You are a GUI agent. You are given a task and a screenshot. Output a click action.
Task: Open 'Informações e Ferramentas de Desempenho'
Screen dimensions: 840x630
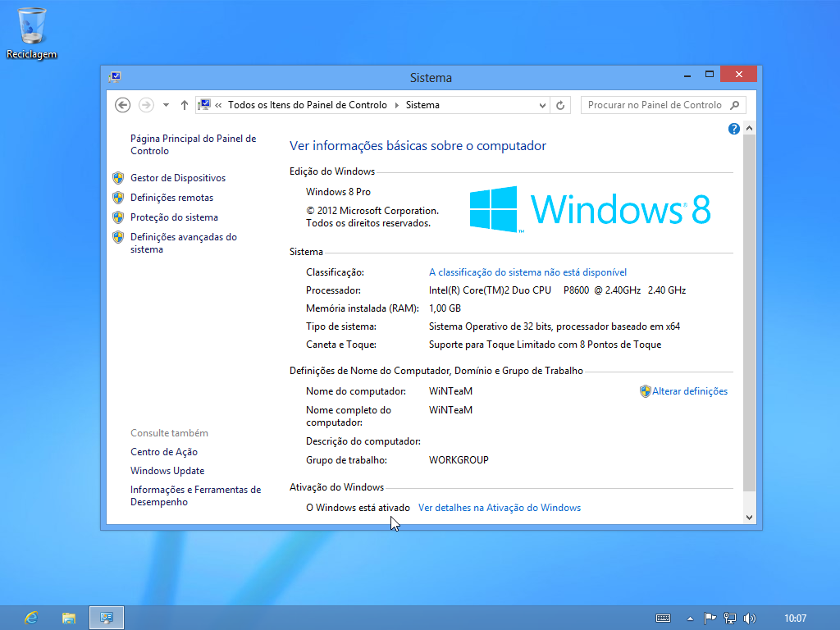(x=195, y=496)
